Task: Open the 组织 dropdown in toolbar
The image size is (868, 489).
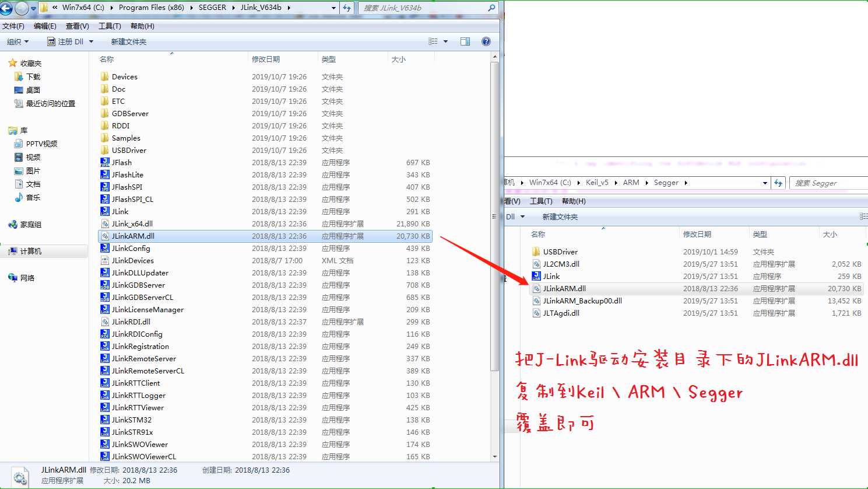Action: tap(17, 41)
